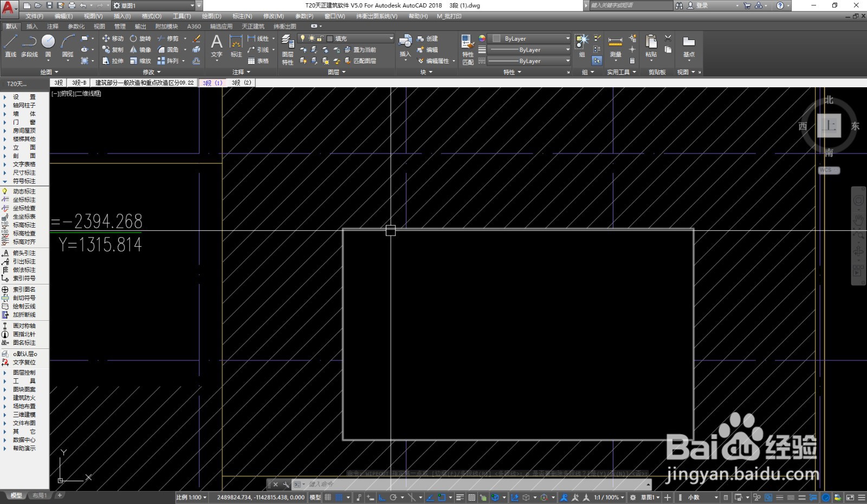Toggle the layer on/off lightbulb icon

pyautogui.click(x=303, y=38)
